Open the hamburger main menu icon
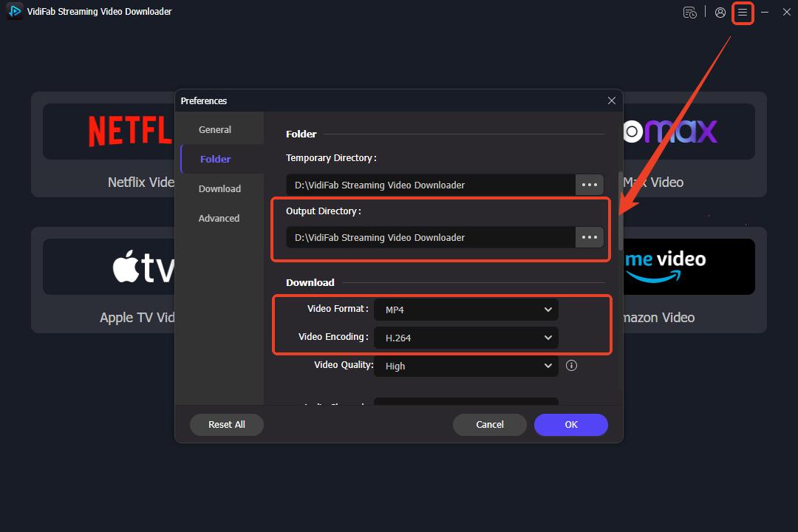Screen dimensions: 798x532 click(743, 13)
